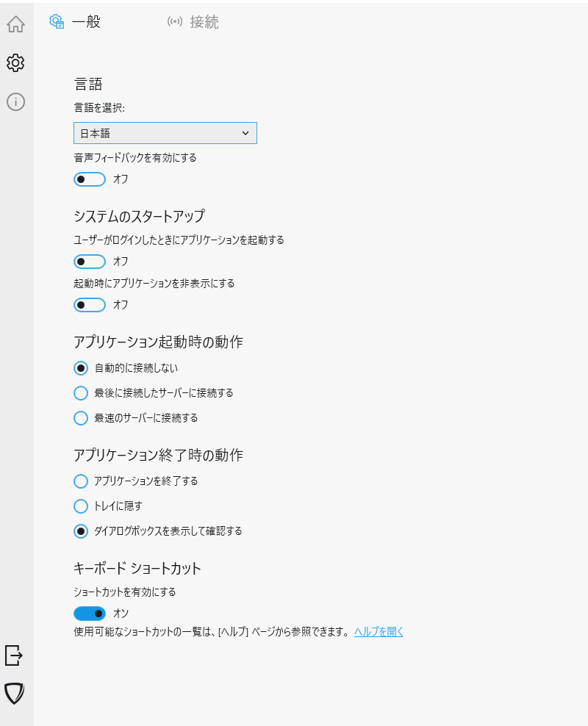Open the settings gear in the sidebar
The width and height of the screenshot is (588, 726).
tap(15, 62)
